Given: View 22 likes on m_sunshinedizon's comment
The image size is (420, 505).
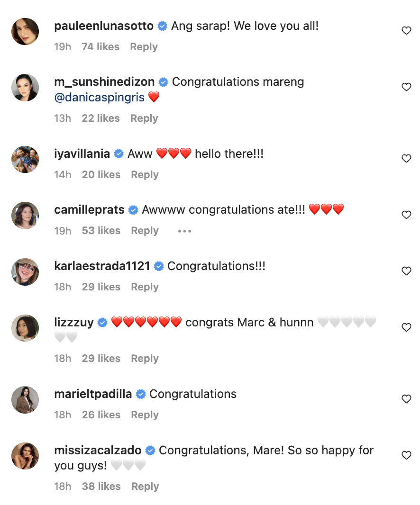Looking at the screenshot, I should click(x=100, y=118).
